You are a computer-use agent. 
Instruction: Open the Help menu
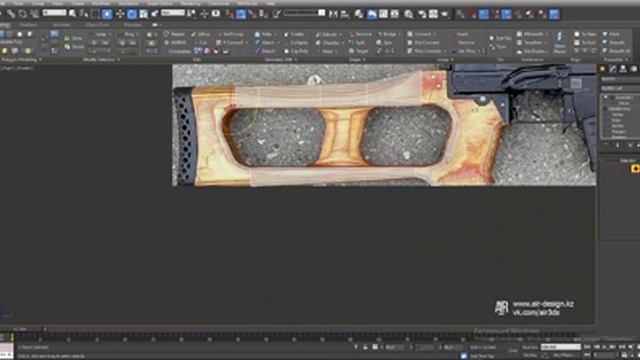click(x=270, y=4)
